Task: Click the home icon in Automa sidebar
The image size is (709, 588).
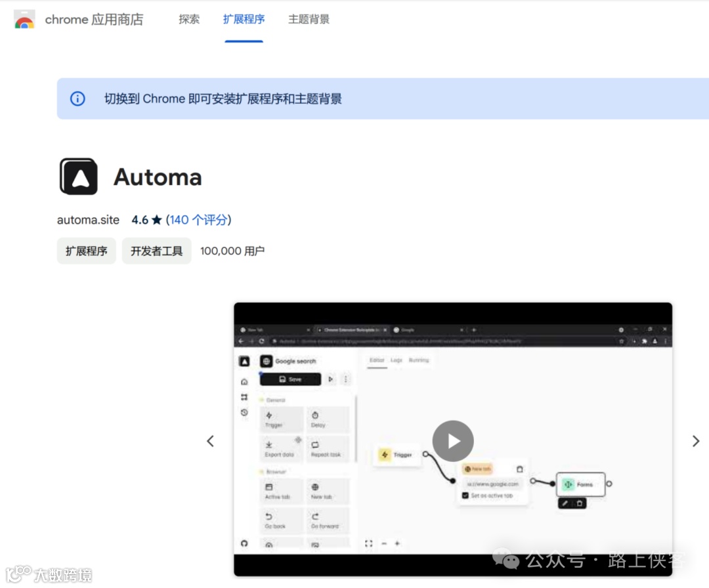Action: (244, 382)
